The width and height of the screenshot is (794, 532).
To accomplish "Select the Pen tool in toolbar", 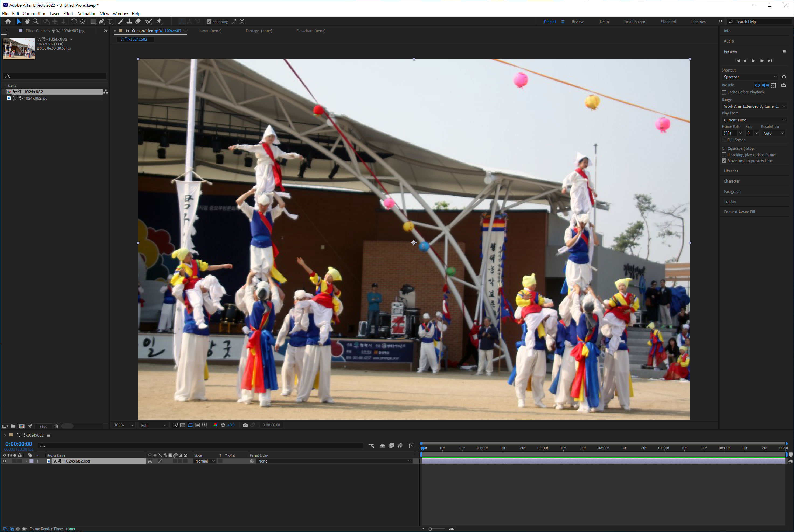I will 102,21.
